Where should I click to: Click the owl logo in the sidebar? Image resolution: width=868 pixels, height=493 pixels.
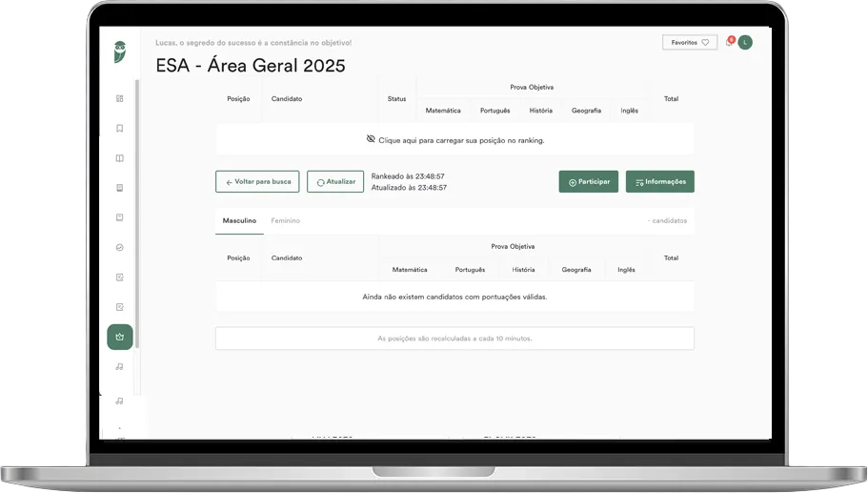[119, 52]
